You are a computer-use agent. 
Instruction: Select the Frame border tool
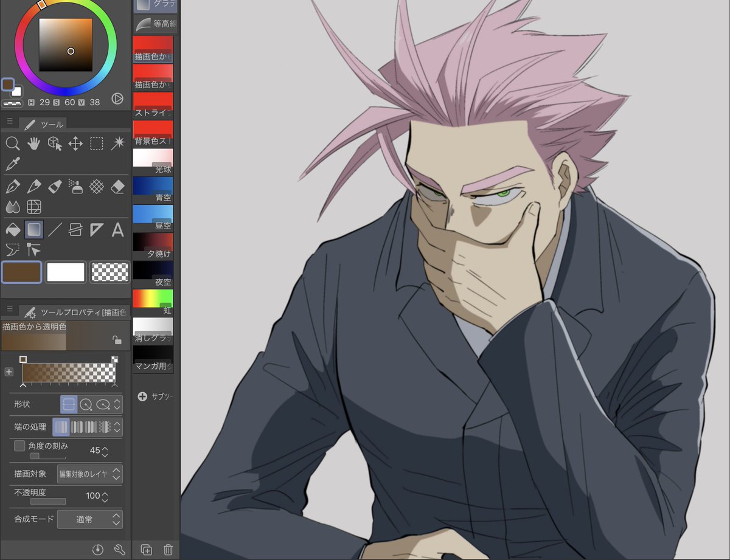pyautogui.click(x=75, y=230)
